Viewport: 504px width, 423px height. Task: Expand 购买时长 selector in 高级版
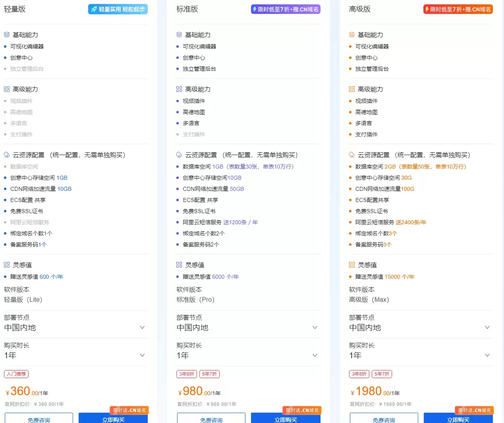tap(421, 355)
